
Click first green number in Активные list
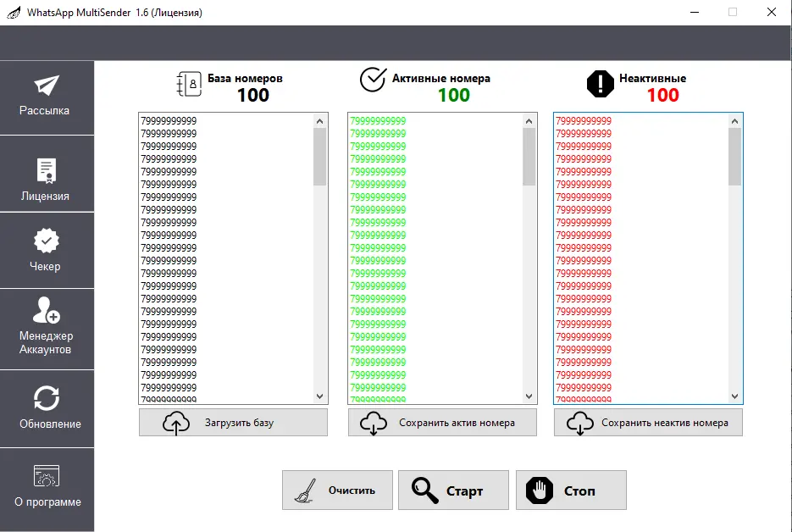[x=378, y=121]
